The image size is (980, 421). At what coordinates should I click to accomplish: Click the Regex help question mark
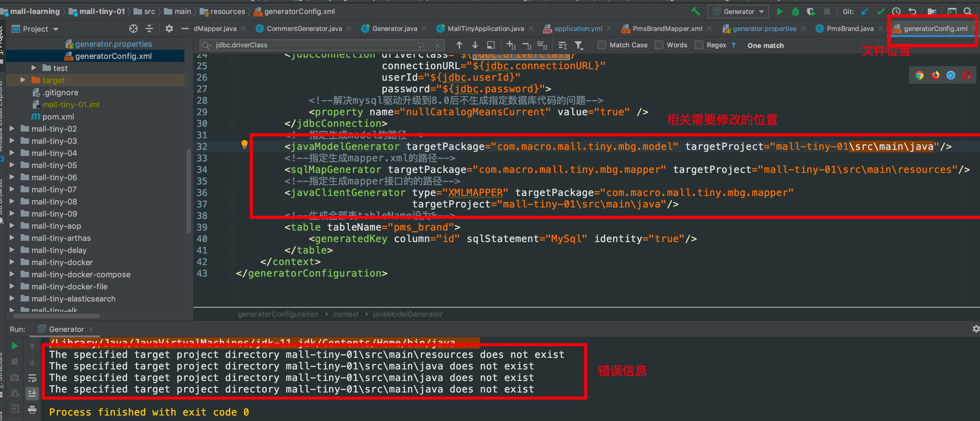(x=733, y=45)
